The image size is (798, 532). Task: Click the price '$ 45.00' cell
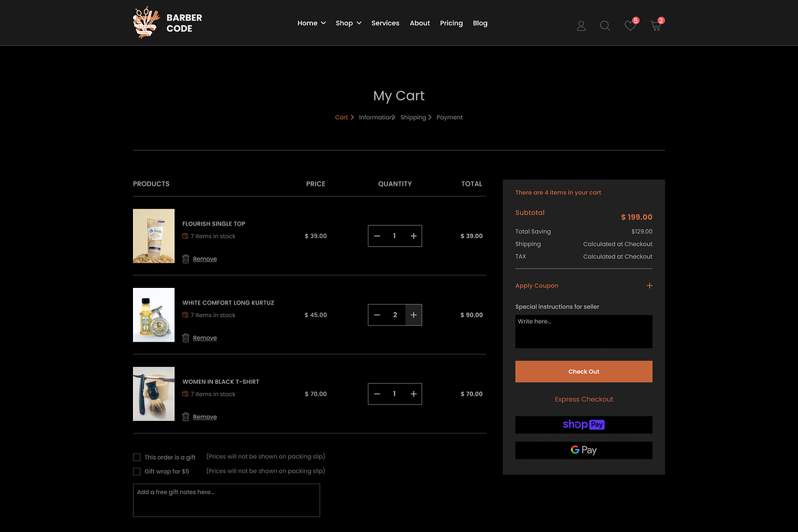pos(316,315)
